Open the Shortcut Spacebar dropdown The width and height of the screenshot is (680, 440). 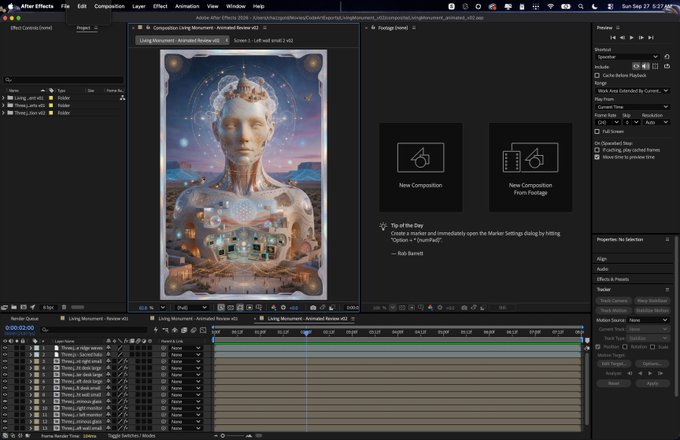[x=627, y=57]
